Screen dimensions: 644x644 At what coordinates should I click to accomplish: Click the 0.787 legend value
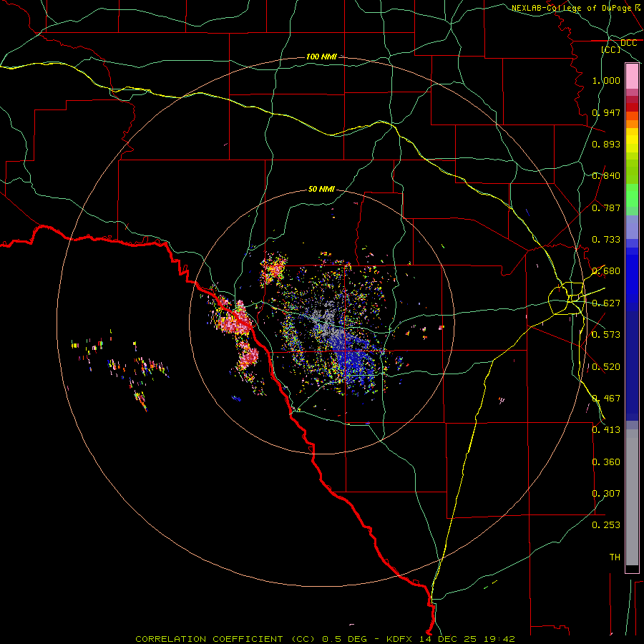tap(606, 208)
